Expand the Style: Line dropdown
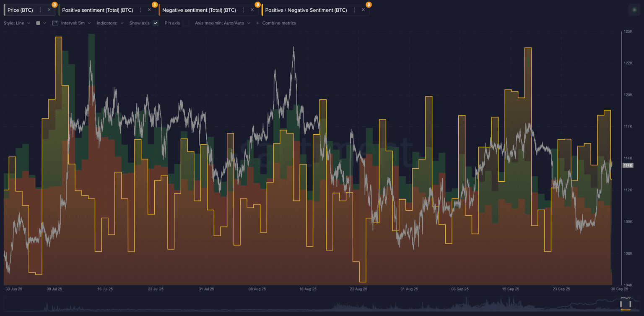This screenshot has height=316, width=644. click(x=17, y=23)
